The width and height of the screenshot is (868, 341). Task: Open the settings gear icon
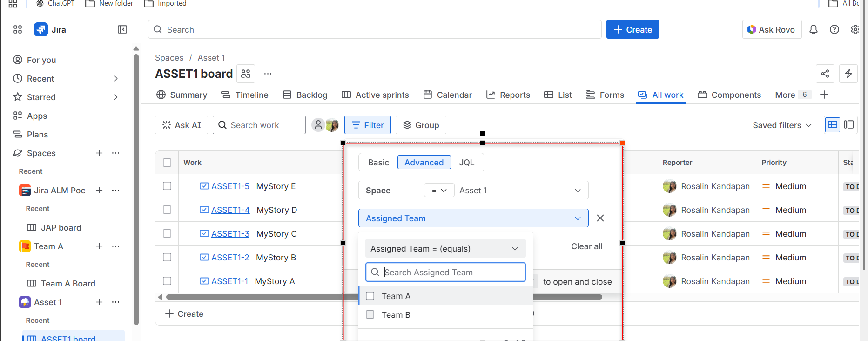pyautogui.click(x=855, y=29)
